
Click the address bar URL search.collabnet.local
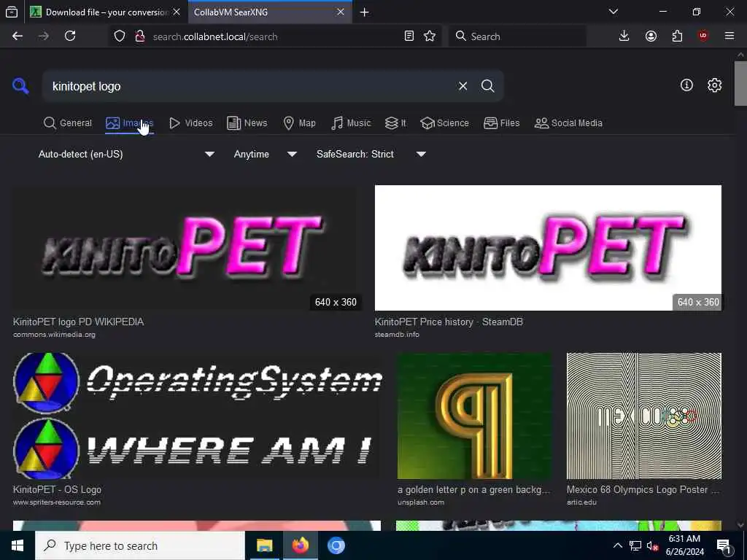click(x=215, y=36)
